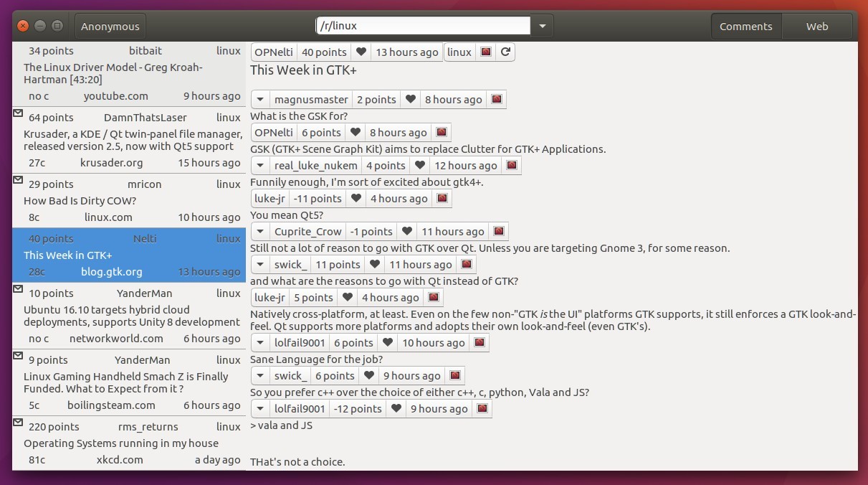The width and height of the screenshot is (868, 485).
Task: Click envelope icon on rms_returns post
Action: (x=18, y=422)
